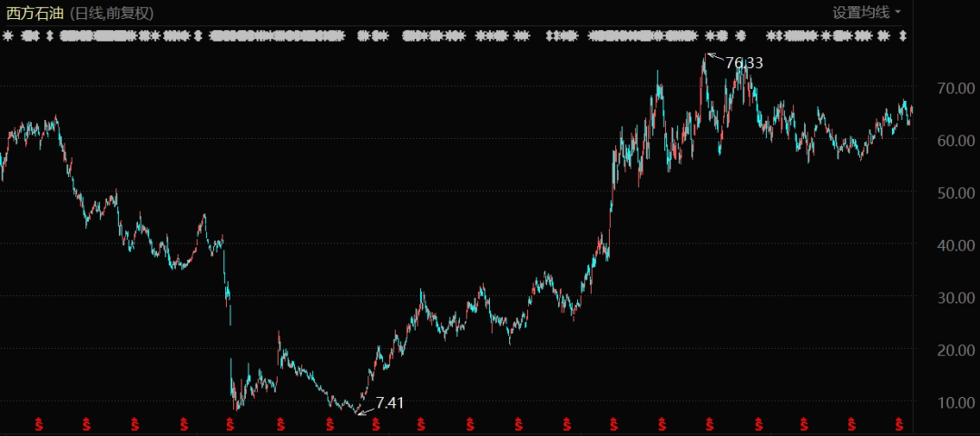980x436 pixels.
Task: Click the 70.00 price axis label
Action: 958,88
